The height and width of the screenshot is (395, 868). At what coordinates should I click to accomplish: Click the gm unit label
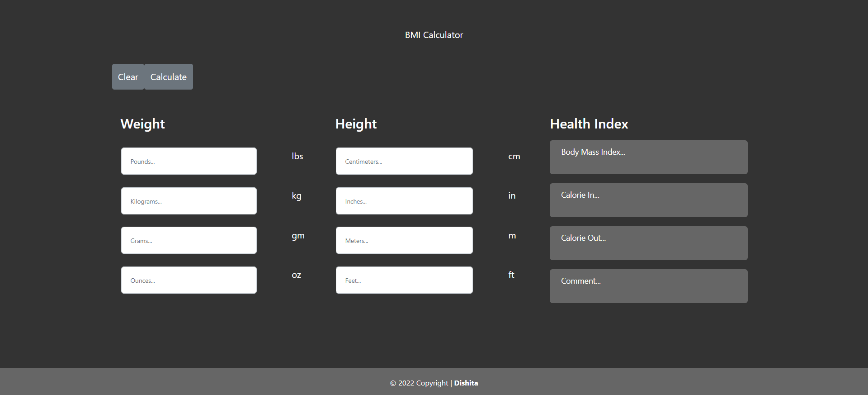[x=298, y=235]
